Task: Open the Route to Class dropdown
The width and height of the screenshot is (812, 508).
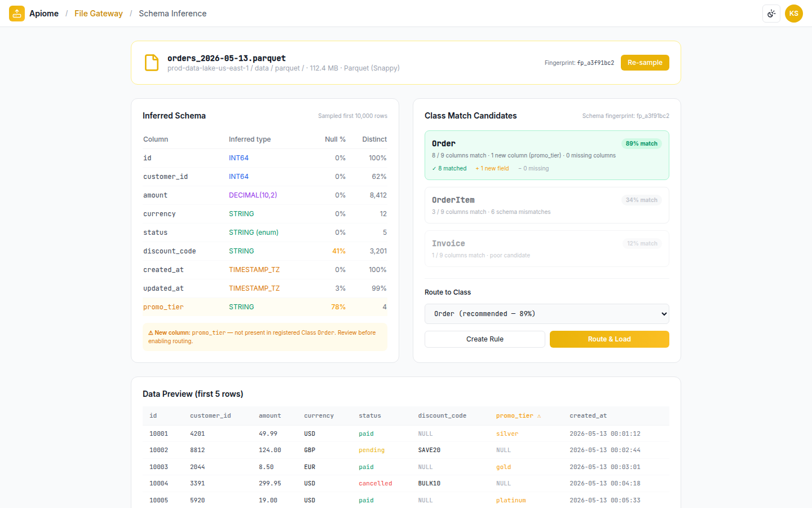Action: pyautogui.click(x=547, y=314)
